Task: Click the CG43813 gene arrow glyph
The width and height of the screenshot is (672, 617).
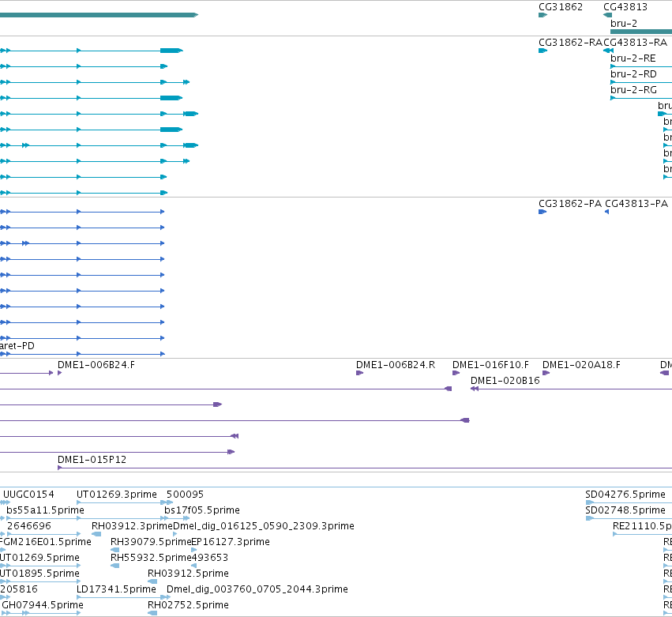Action: click(607, 15)
